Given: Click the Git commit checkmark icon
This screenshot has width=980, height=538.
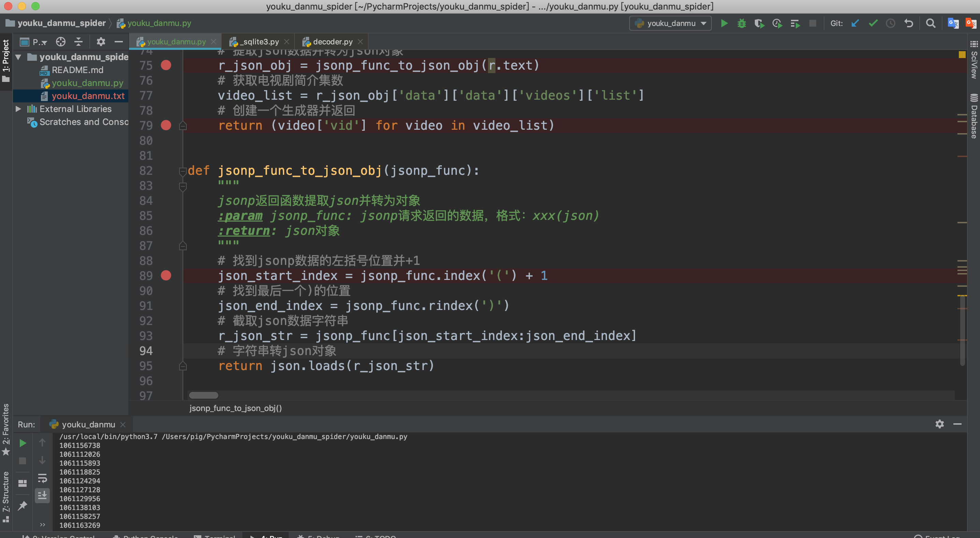Looking at the screenshot, I should click(873, 23).
